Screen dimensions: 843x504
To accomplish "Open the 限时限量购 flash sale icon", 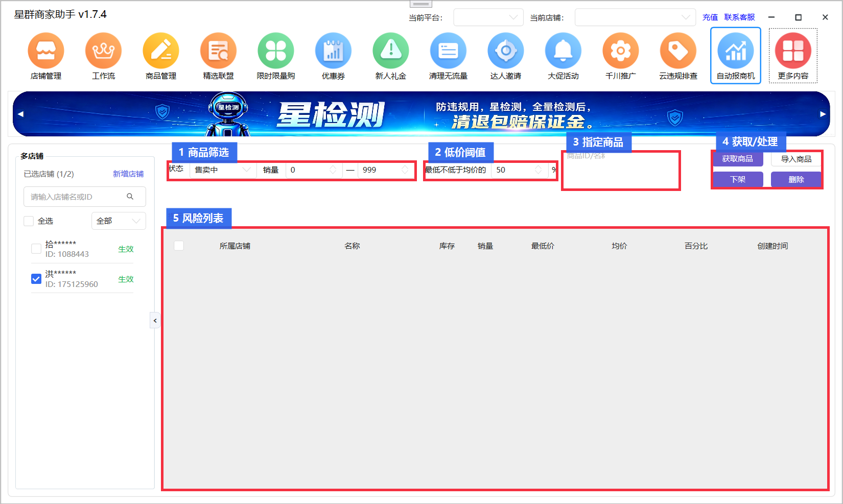I will coord(276,51).
